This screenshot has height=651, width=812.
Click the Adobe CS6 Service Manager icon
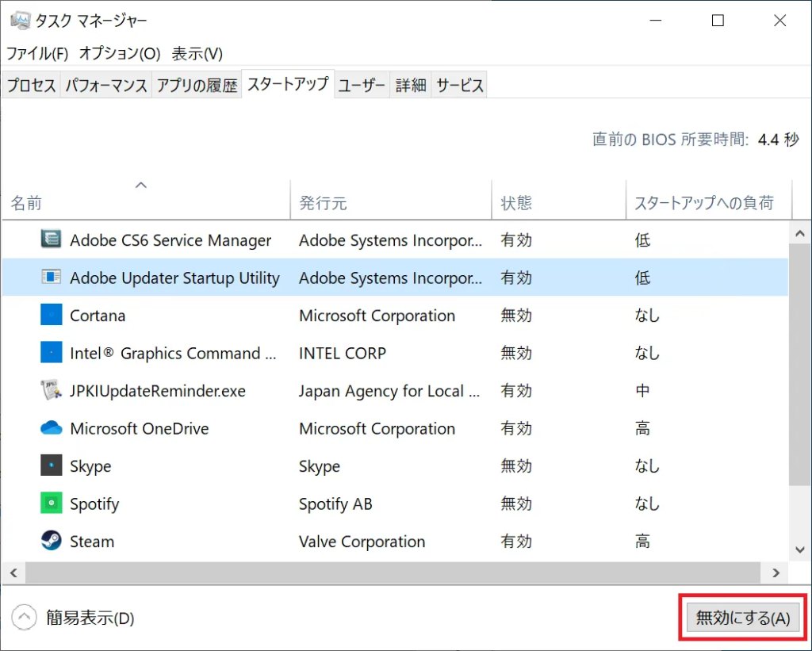point(52,239)
